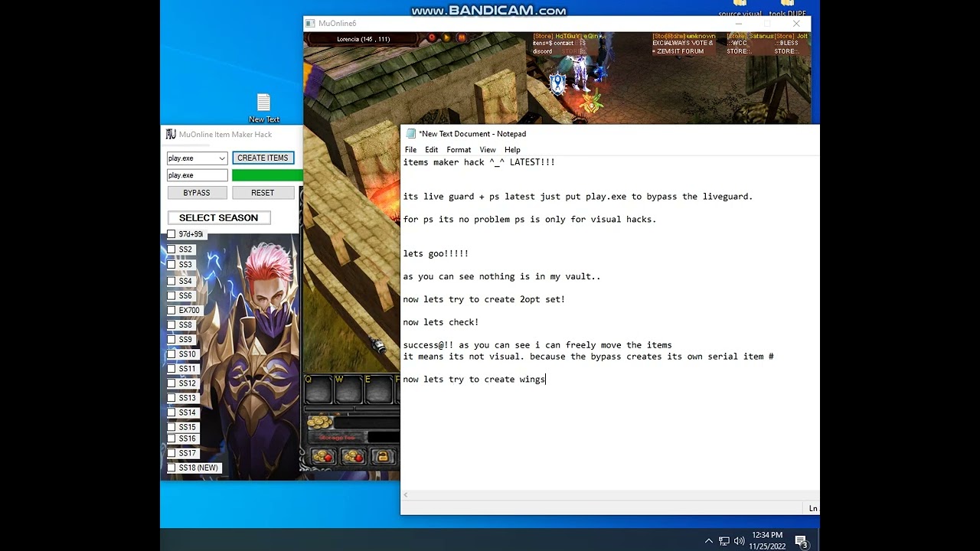The height and width of the screenshot is (551, 980).
Task: Click the orange play button near Lorencia coordinates
Action: pos(447,37)
